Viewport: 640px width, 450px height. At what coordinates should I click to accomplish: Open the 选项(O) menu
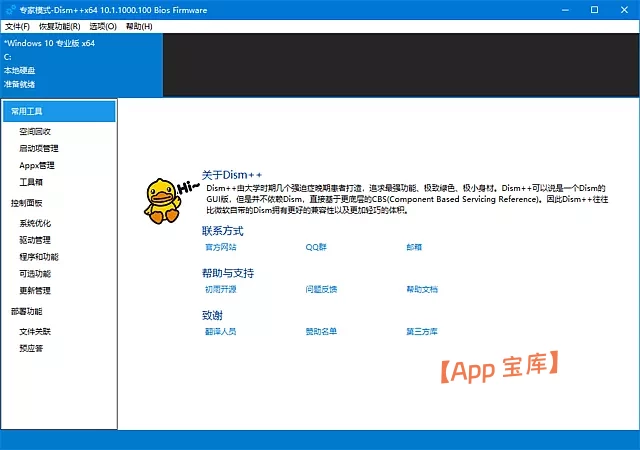point(103,26)
